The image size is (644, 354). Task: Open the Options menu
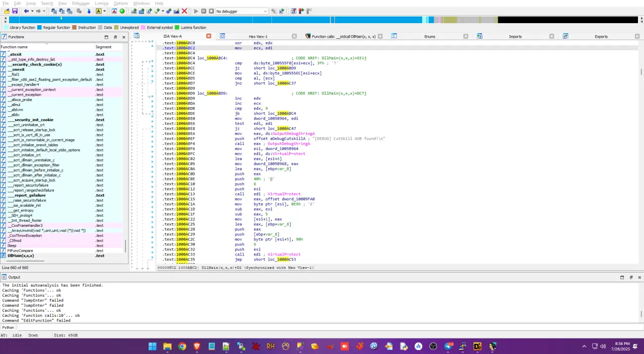[x=121, y=3]
